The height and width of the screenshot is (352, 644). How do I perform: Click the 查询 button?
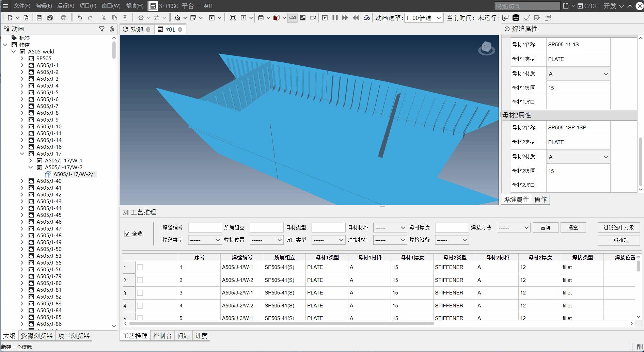(x=545, y=227)
